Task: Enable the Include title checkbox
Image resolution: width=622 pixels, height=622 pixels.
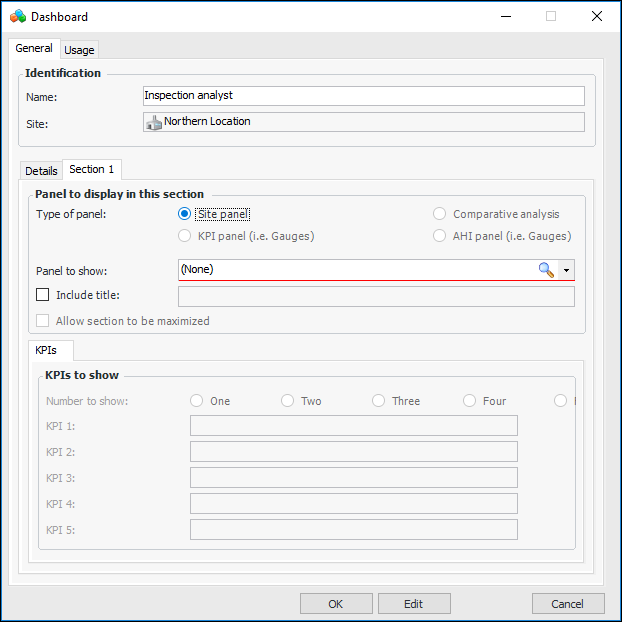Action: coord(42,295)
